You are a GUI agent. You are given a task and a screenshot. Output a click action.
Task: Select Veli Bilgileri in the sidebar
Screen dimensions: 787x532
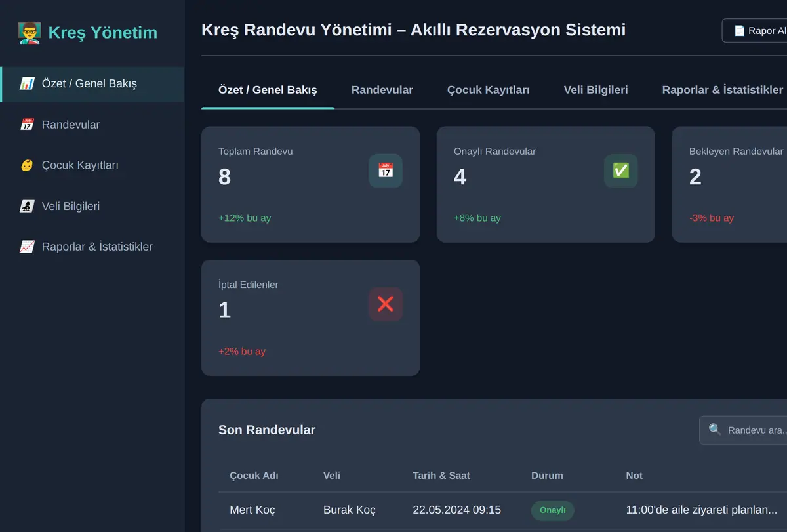tap(92, 206)
